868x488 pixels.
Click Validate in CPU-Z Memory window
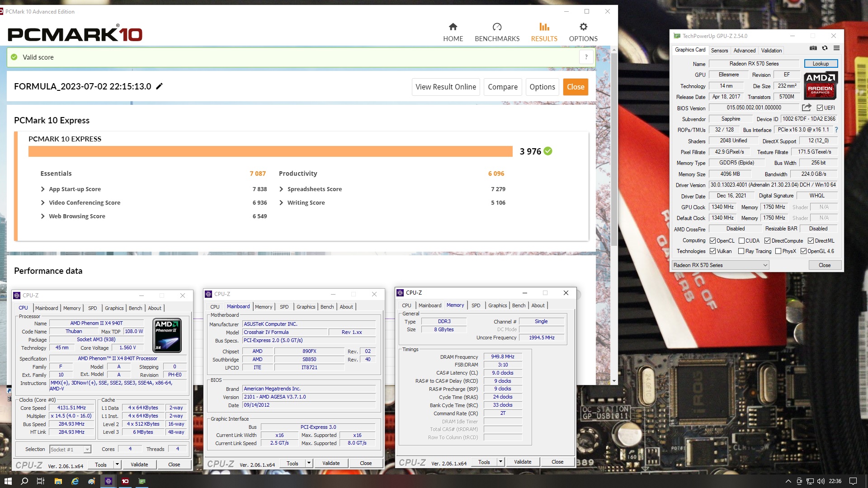point(523,462)
